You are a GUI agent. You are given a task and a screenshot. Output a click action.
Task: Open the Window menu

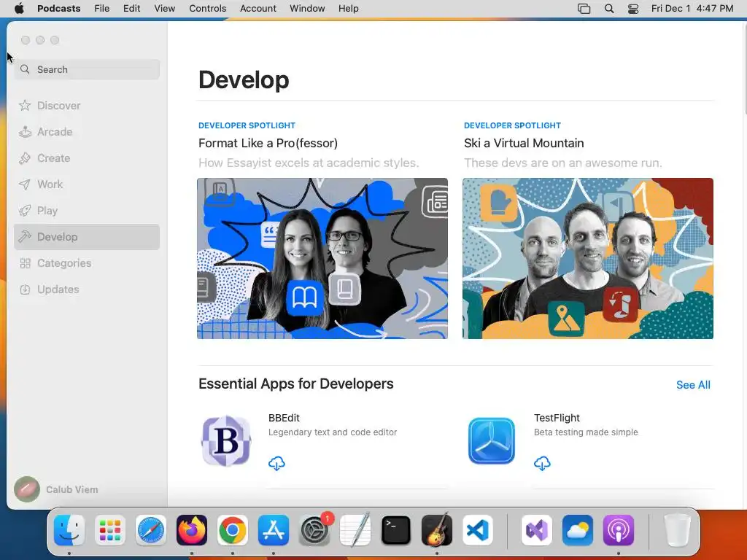[x=307, y=9]
